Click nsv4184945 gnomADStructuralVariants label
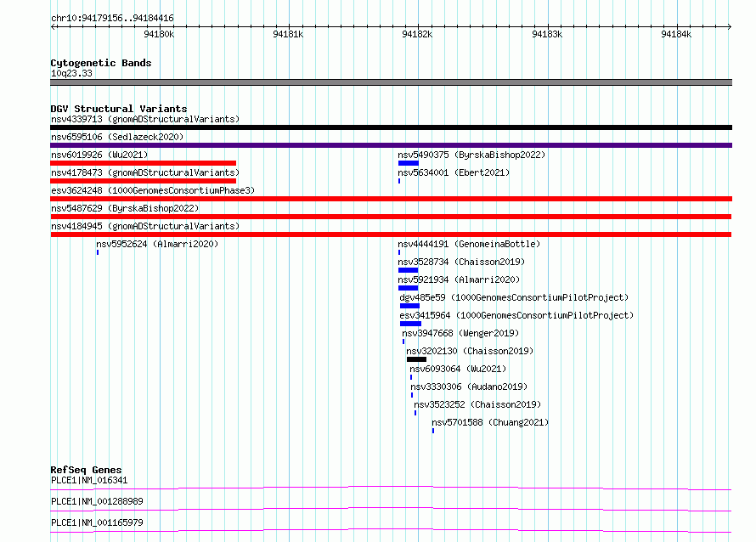The width and height of the screenshot is (756, 542). pos(145,226)
